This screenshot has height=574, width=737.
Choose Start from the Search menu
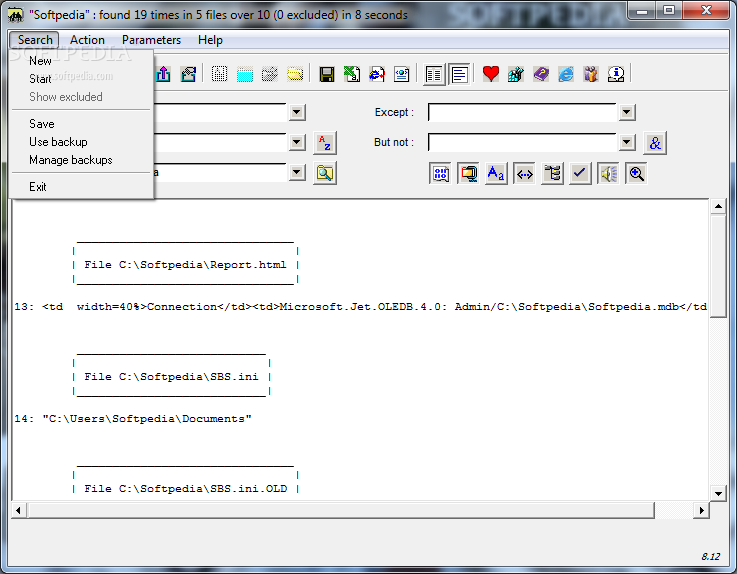(81, 79)
